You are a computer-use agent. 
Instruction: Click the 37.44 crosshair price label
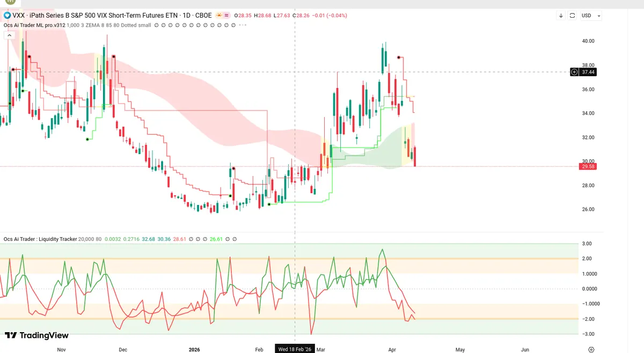(588, 72)
